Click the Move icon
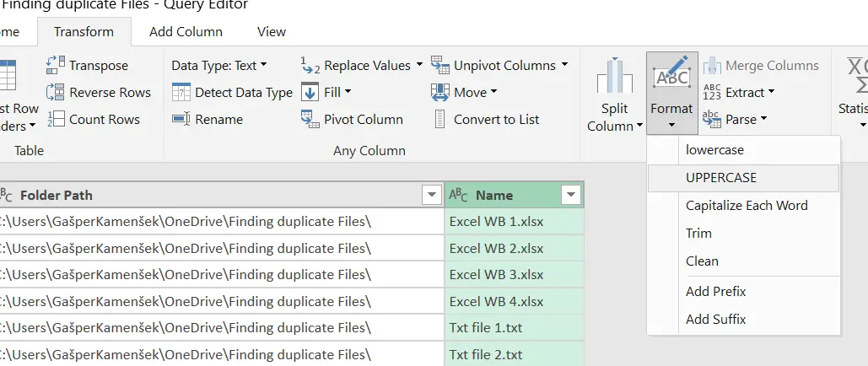The width and height of the screenshot is (868, 366). pyautogui.click(x=440, y=92)
